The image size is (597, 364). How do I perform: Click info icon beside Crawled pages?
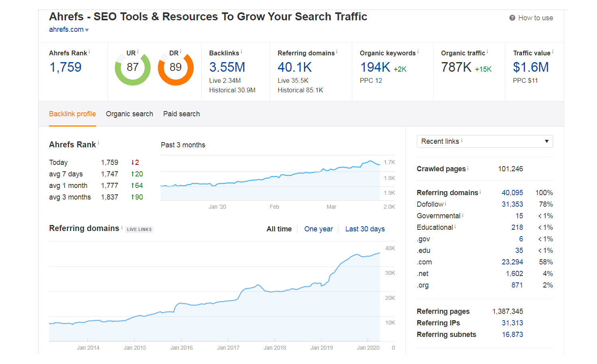468,168
